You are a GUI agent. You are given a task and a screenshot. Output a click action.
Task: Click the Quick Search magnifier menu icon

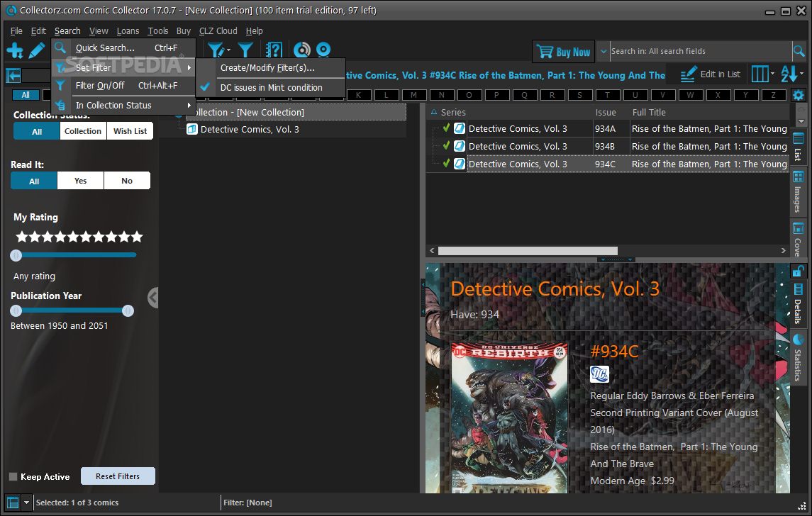pyautogui.click(x=60, y=47)
